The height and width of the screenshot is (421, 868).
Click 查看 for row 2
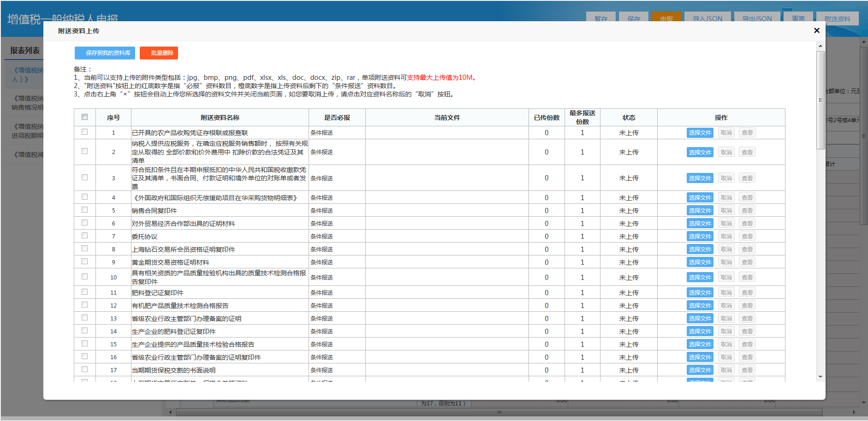tap(747, 152)
